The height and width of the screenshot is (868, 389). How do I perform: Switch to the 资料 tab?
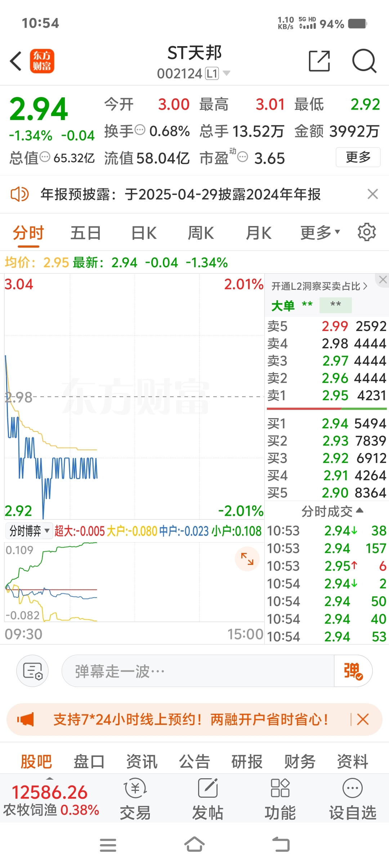tap(353, 762)
